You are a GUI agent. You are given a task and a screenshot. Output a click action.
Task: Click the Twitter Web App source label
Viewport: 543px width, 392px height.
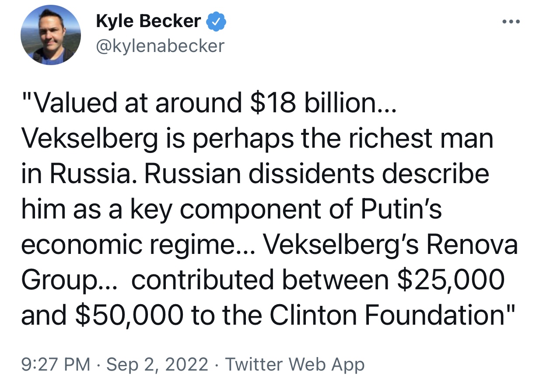coord(294,364)
